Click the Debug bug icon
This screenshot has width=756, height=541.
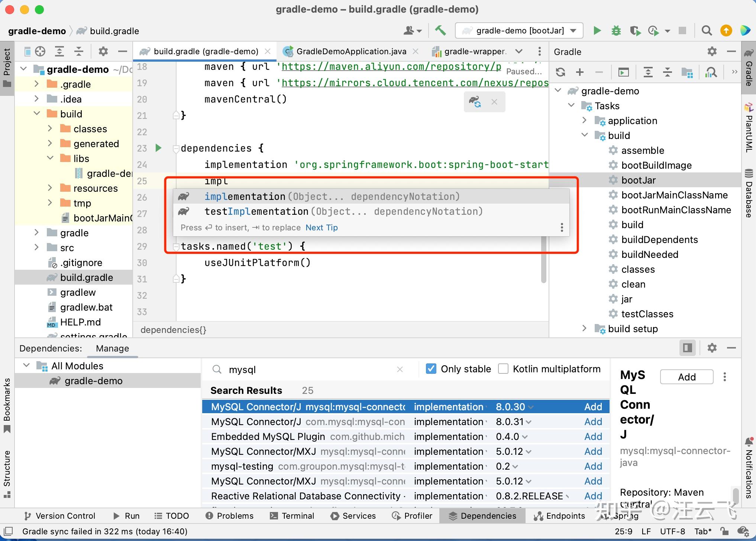click(x=616, y=30)
